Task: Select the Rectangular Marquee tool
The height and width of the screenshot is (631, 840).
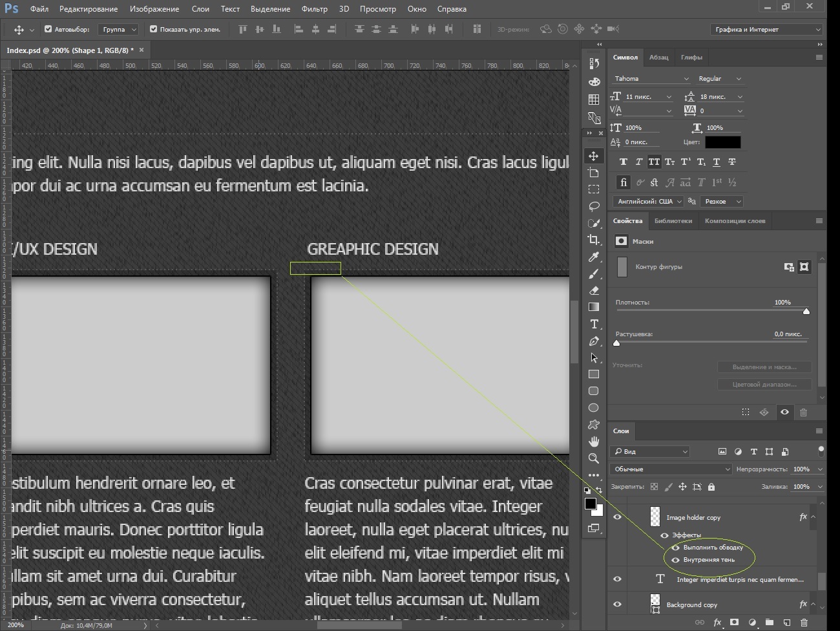Action: coord(594,189)
